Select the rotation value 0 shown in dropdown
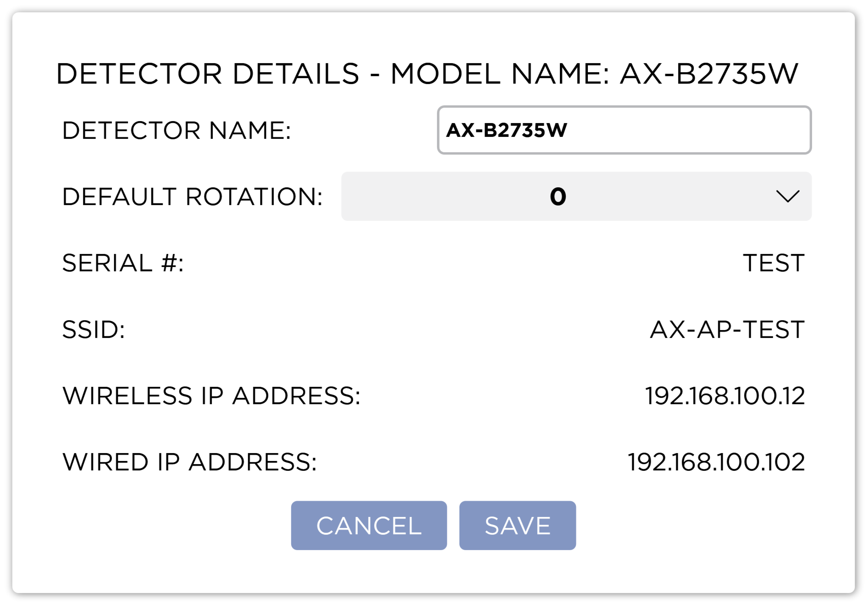868x606 pixels. point(558,196)
